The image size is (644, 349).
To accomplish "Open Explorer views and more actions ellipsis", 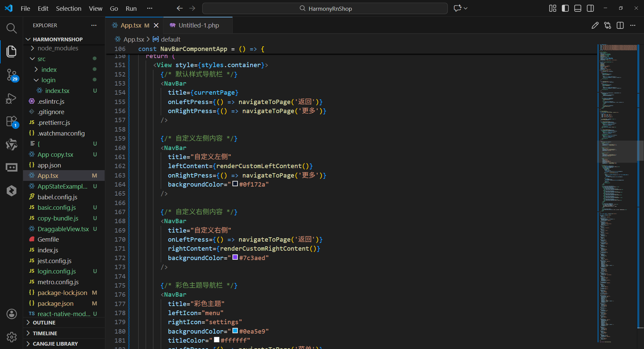I will (94, 26).
